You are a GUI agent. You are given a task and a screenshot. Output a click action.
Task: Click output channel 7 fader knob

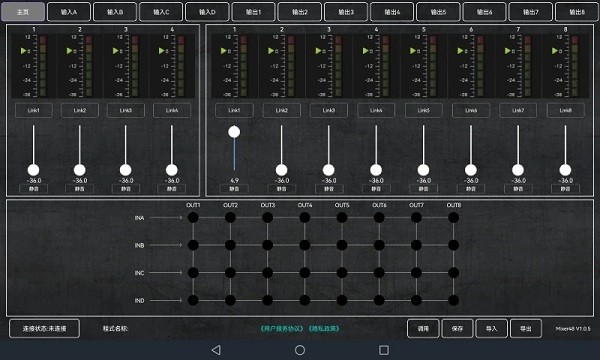click(518, 170)
